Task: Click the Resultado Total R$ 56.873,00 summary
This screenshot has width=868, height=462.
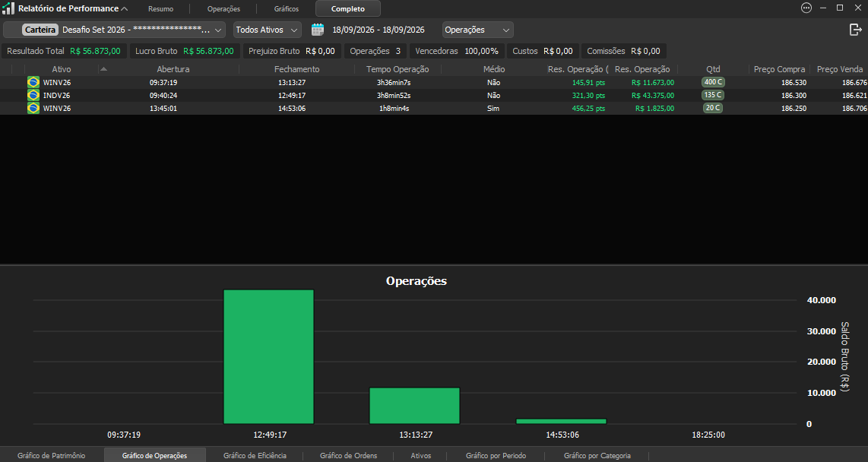Action: (64, 51)
